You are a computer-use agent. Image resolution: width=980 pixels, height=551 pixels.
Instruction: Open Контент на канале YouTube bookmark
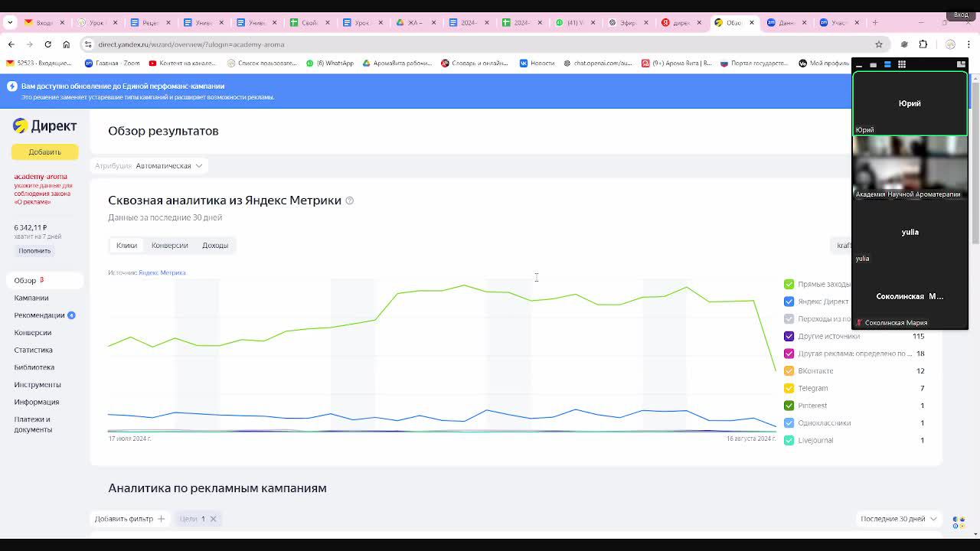pos(182,63)
